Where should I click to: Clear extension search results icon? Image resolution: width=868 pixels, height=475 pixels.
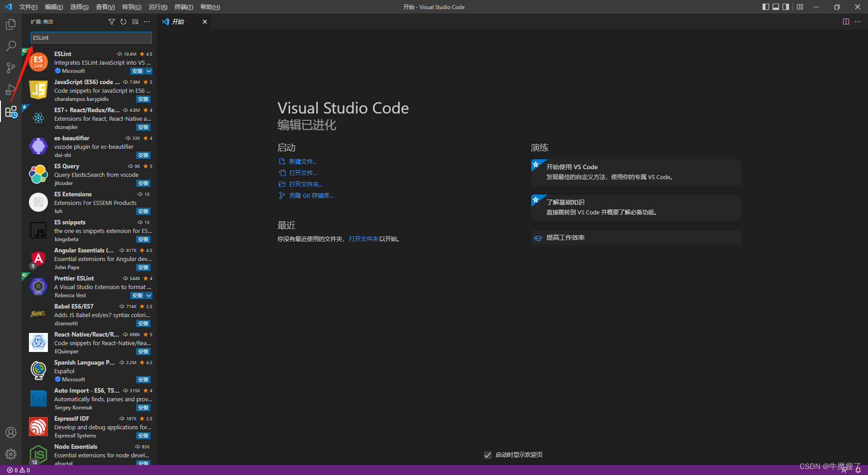tap(135, 22)
